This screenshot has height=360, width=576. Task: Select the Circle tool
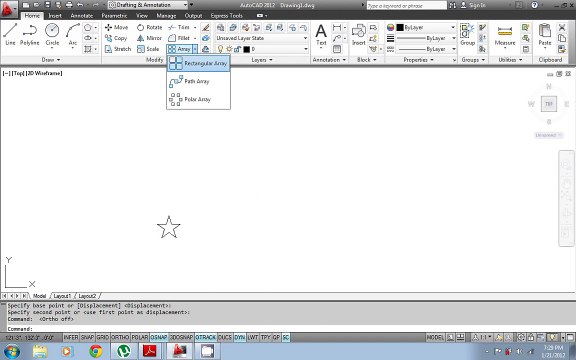pos(52,35)
